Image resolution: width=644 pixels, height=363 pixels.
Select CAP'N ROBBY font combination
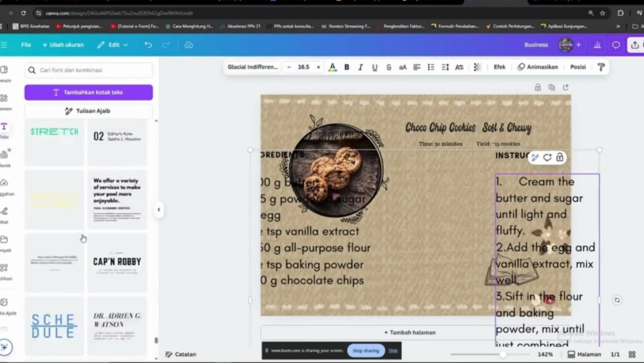(x=117, y=262)
